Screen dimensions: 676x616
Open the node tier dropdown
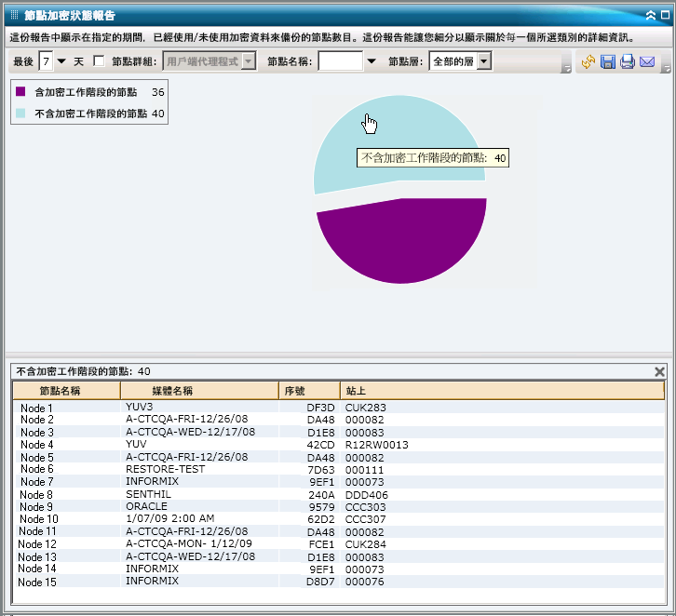click(484, 61)
